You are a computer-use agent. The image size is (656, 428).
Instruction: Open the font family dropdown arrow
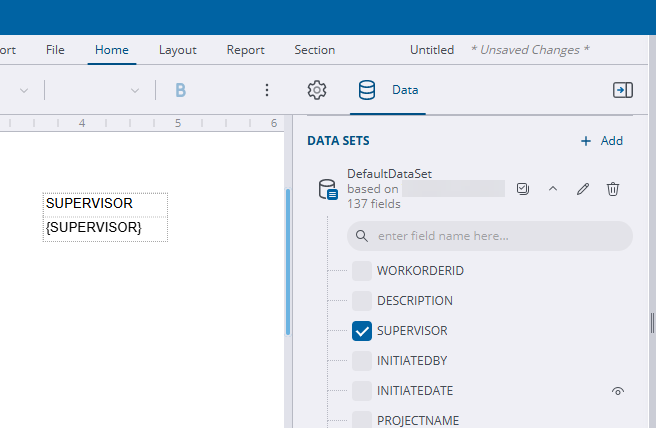pyautogui.click(x=24, y=90)
